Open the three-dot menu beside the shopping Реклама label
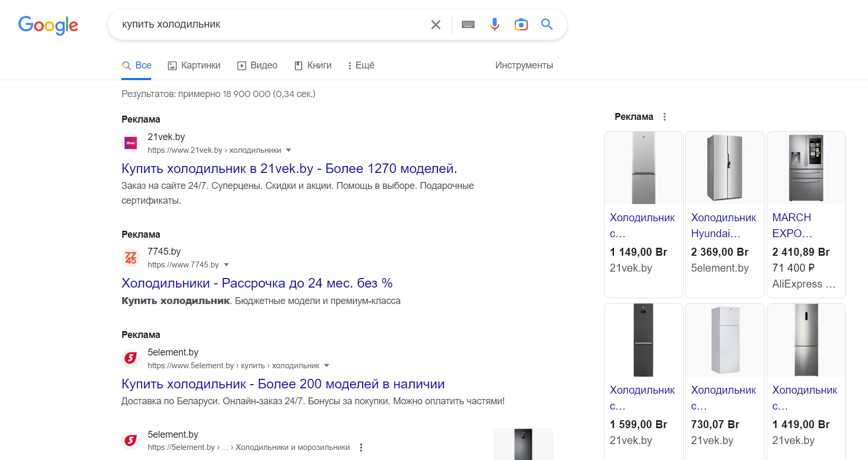Image resolution: width=868 pixels, height=460 pixels. 664,117
